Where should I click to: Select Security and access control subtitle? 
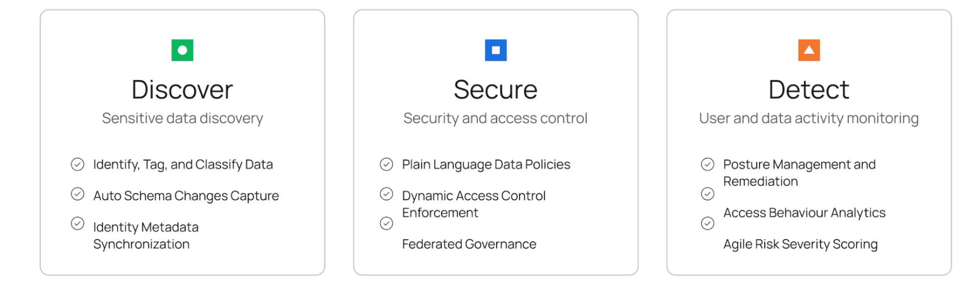(x=496, y=118)
